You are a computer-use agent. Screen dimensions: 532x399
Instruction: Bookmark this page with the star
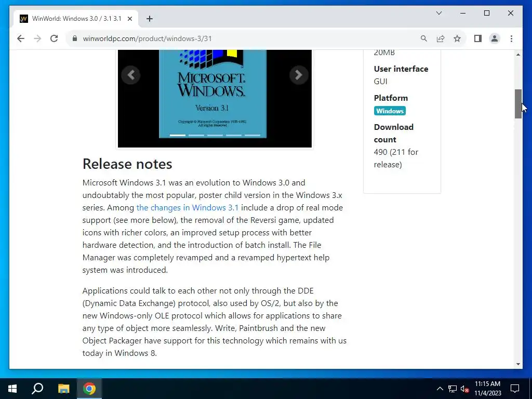pos(457,38)
